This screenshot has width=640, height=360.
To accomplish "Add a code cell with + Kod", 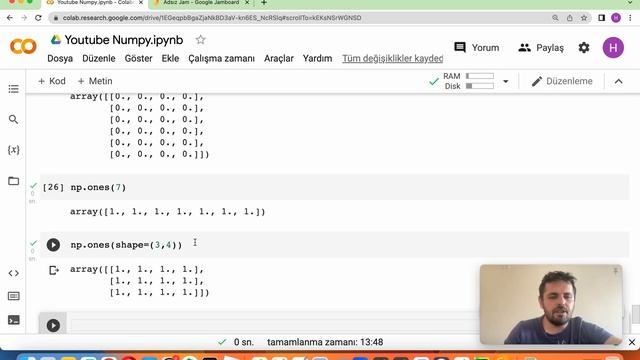I will (51, 81).
